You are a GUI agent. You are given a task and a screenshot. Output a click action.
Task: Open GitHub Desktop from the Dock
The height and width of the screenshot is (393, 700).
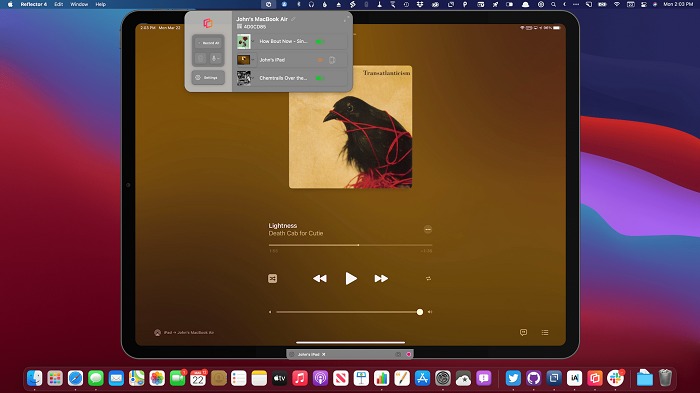click(x=533, y=378)
